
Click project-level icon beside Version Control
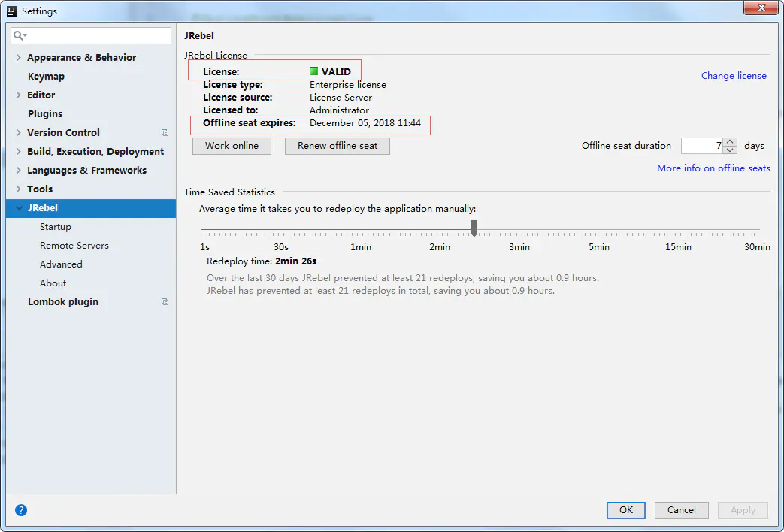pyautogui.click(x=165, y=132)
